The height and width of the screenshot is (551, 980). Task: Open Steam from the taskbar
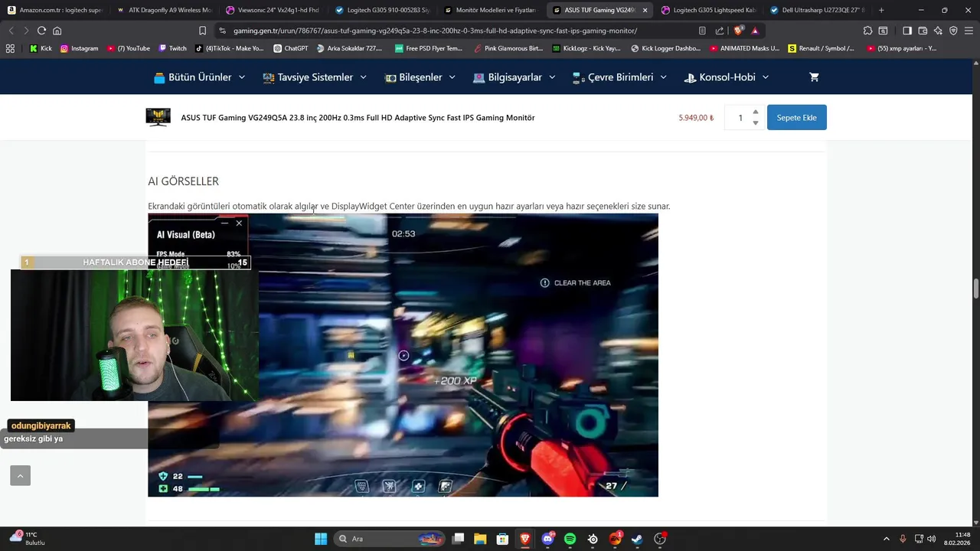click(x=637, y=539)
